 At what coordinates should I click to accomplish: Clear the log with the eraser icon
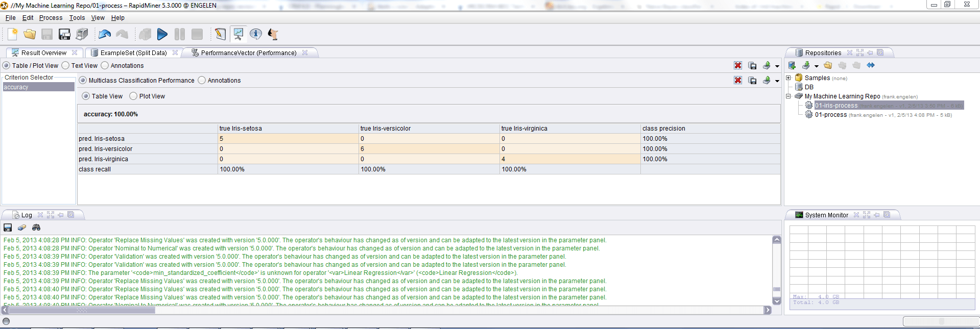(21, 227)
